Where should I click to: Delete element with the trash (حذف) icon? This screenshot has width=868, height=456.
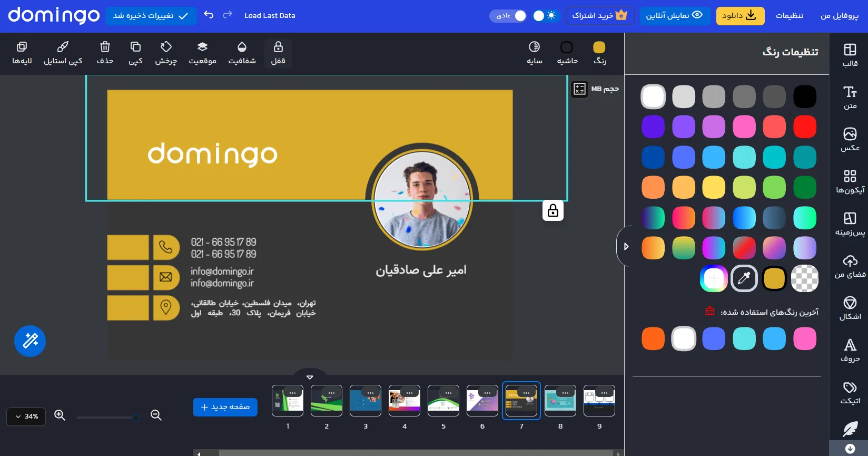click(105, 53)
